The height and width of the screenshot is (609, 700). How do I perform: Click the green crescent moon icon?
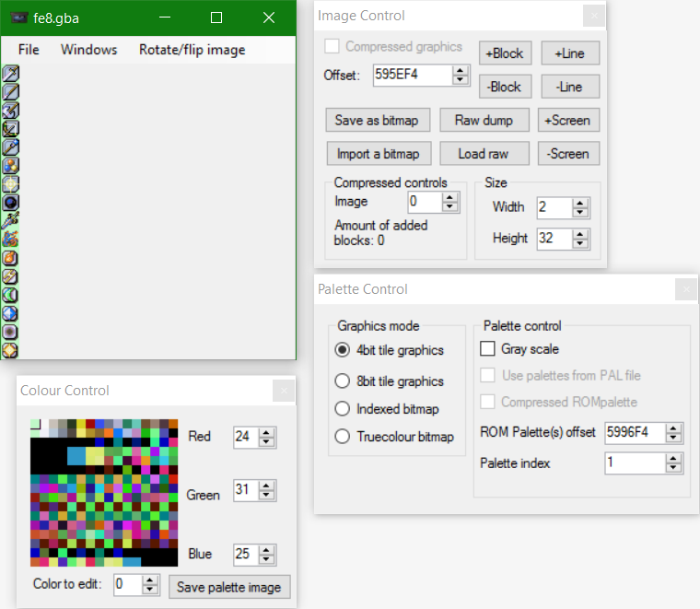tap(11, 295)
